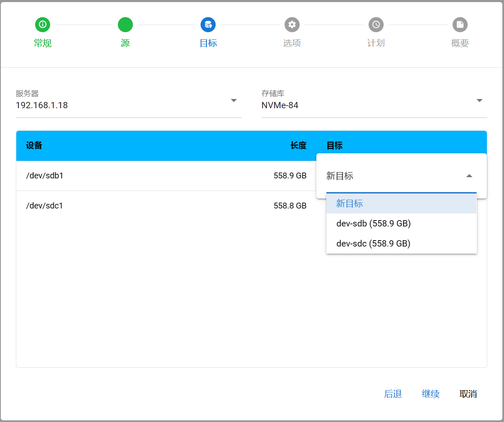Click the 选项 step label
Screen dimensions: 504x422
[292, 43]
